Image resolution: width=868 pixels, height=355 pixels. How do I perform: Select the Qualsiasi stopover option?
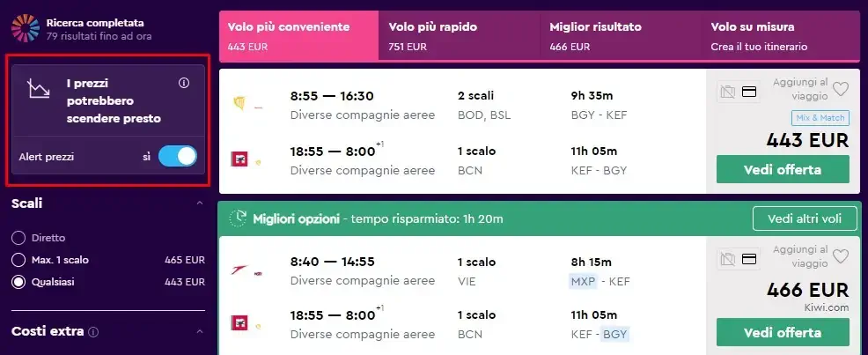(x=18, y=283)
